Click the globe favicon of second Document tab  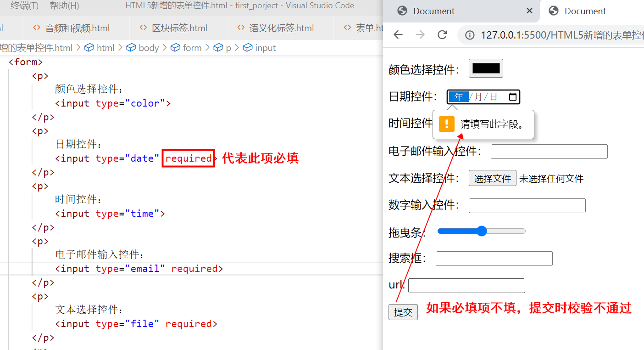554,11
